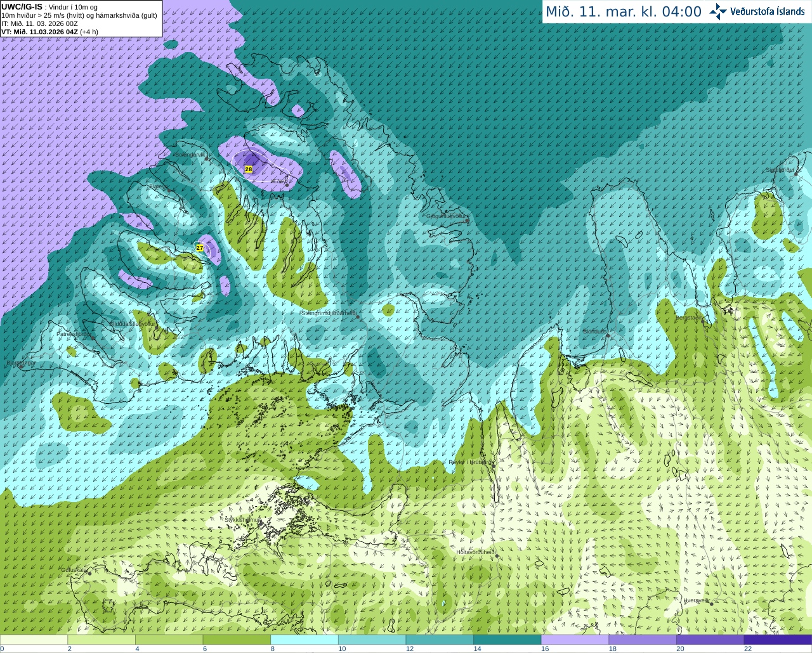Click the legend scale value 8
Viewport: 812px width, 653px height.
pyautogui.click(x=273, y=649)
